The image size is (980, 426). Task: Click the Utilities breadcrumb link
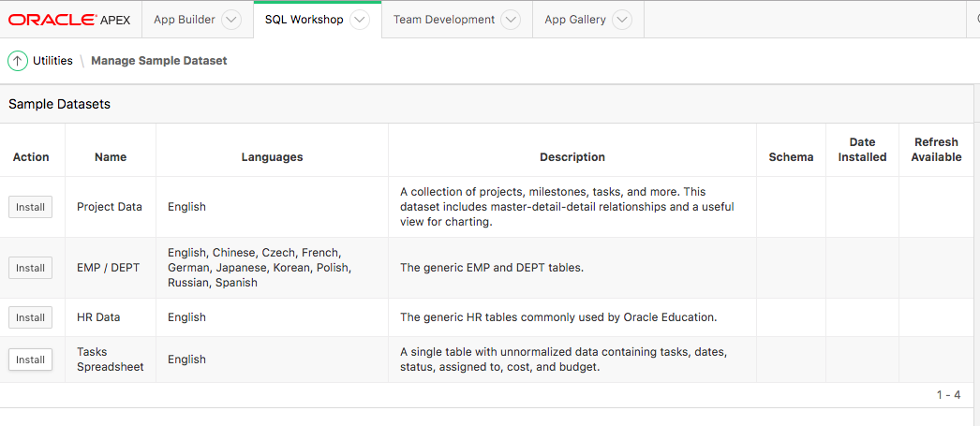[x=52, y=61]
